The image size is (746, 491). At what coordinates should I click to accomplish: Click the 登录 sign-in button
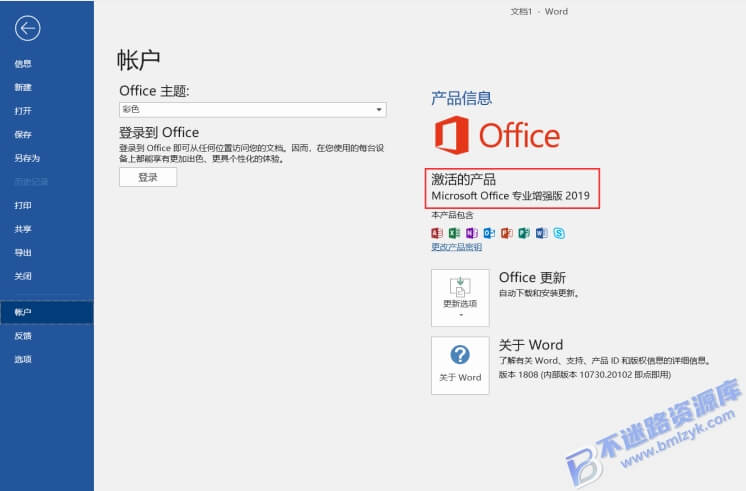(148, 177)
